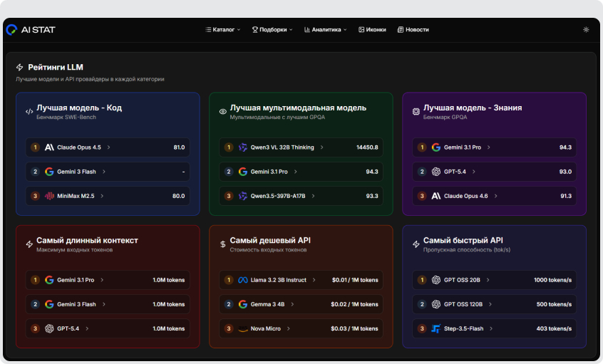Viewport: 603px width, 364px height.
Task: Open the Подборки menu
Action: 272,30
